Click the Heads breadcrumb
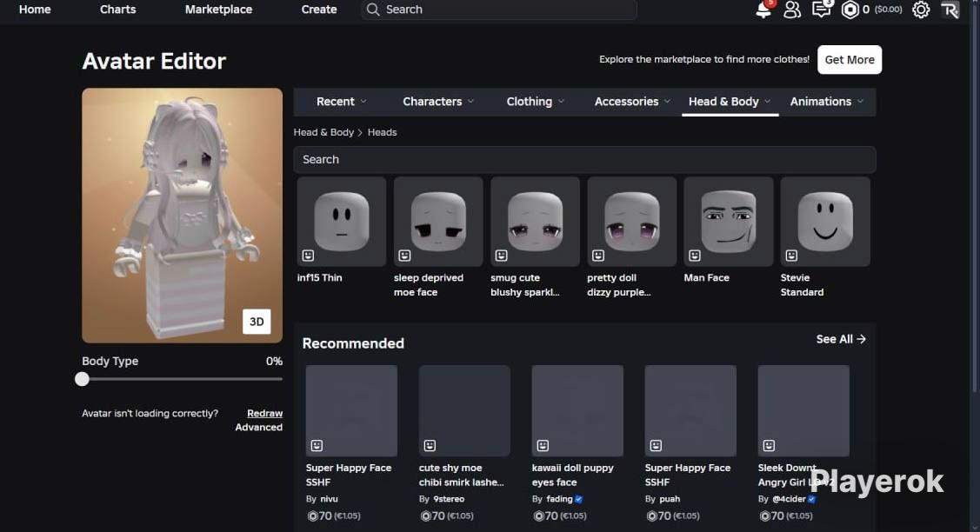 click(382, 132)
